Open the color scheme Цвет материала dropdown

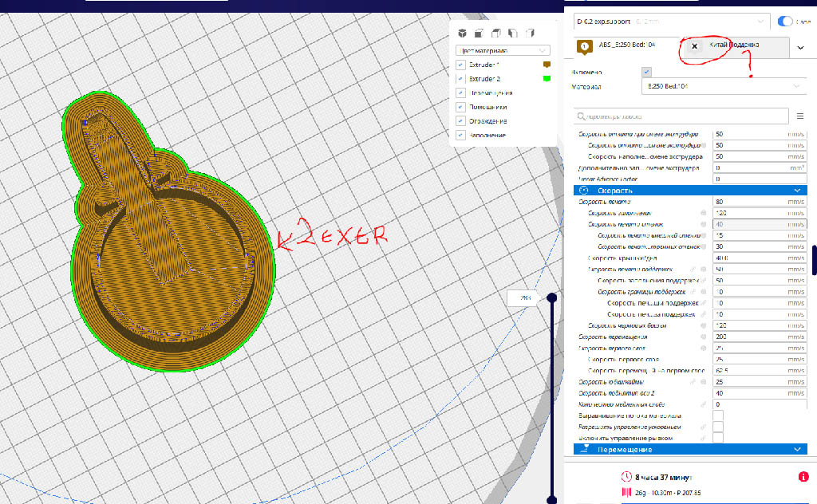click(x=503, y=50)
